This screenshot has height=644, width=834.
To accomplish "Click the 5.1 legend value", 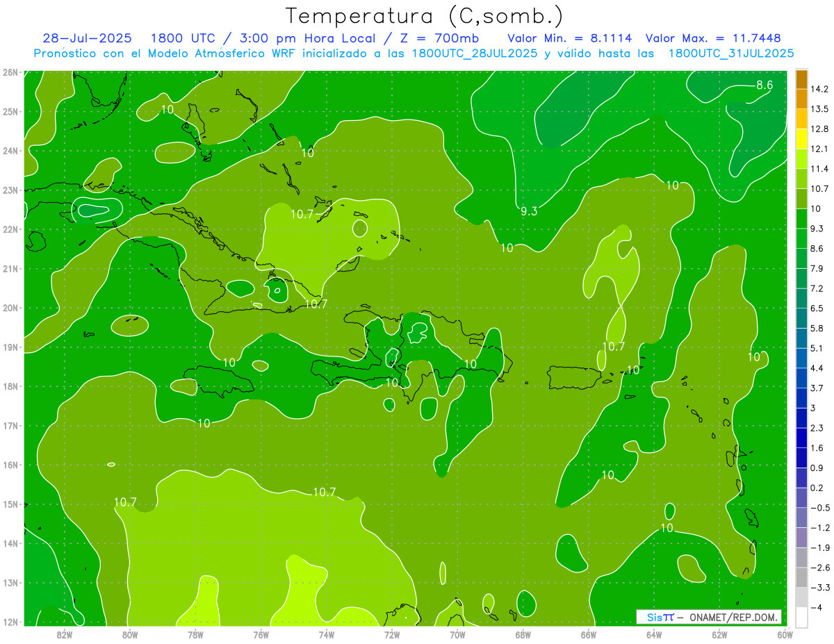I will click(x=817, y=348).
